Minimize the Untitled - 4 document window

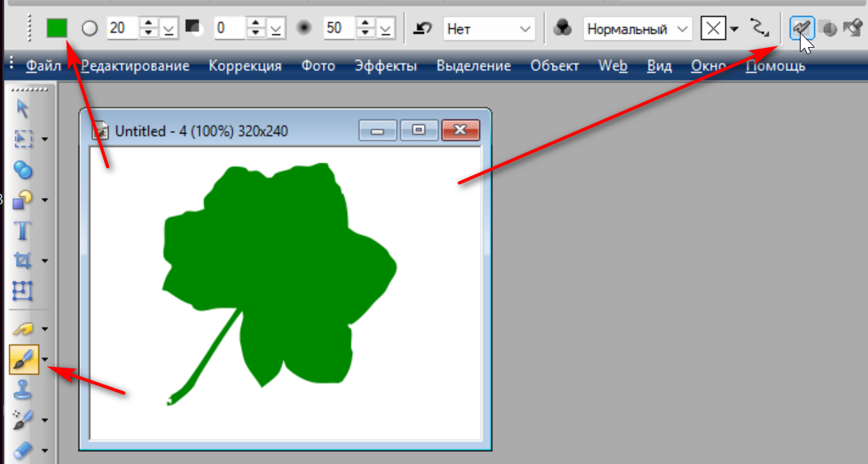[378, 131]
